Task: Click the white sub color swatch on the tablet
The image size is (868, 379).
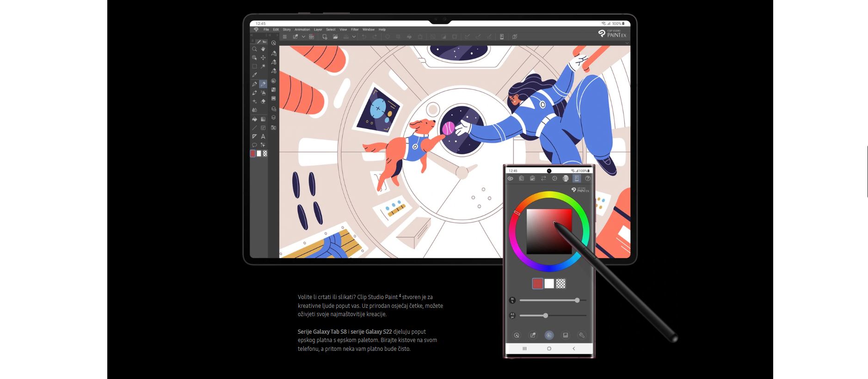Action: pyautogui.click(x=259, y=153)
